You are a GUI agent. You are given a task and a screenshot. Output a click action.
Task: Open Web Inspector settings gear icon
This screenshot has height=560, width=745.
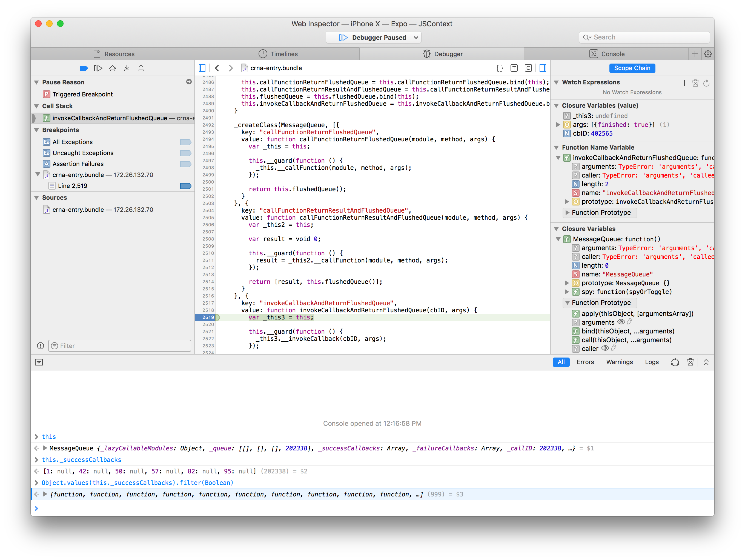click(x=708, y=54)
